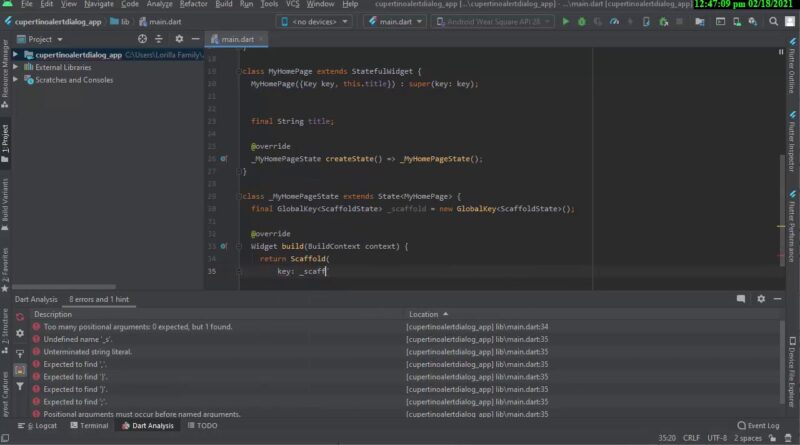Restart Dart Analysis Server icon
800x445 pixels.
20,317
